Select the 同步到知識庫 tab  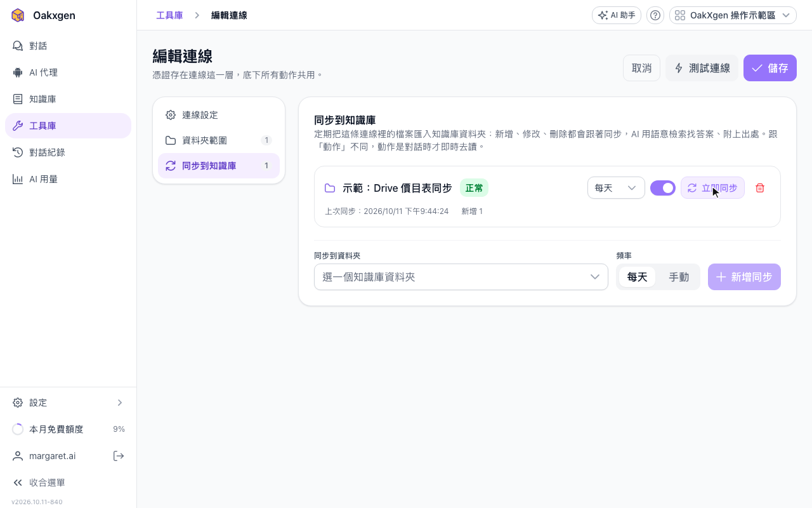pyautogui.click(x=219, y=166)
